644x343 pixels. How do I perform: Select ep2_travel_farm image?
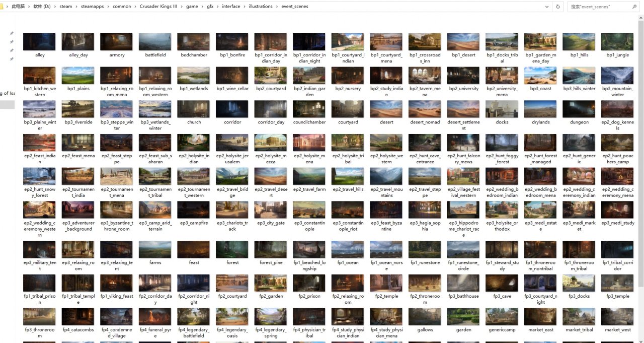click(309, 176)
